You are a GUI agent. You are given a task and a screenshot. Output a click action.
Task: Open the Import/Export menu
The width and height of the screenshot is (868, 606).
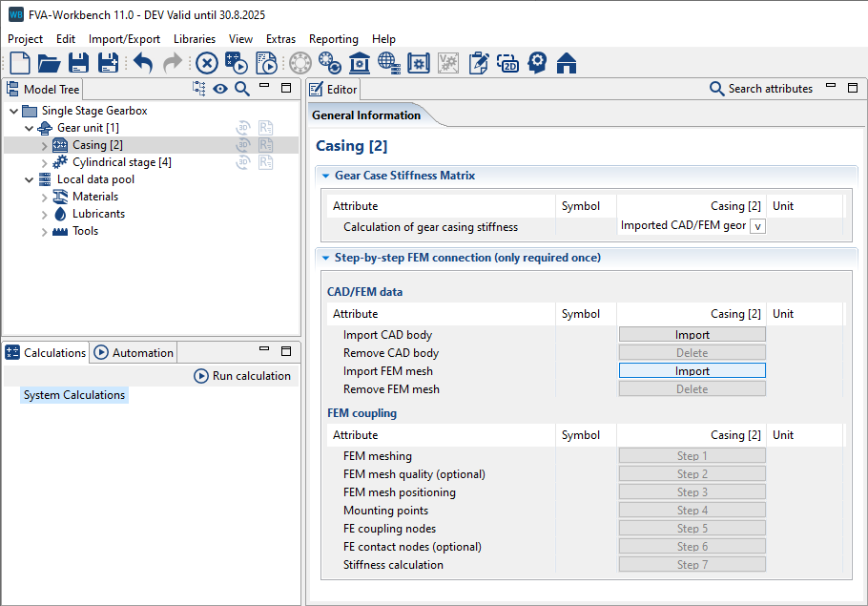[124, 39]
